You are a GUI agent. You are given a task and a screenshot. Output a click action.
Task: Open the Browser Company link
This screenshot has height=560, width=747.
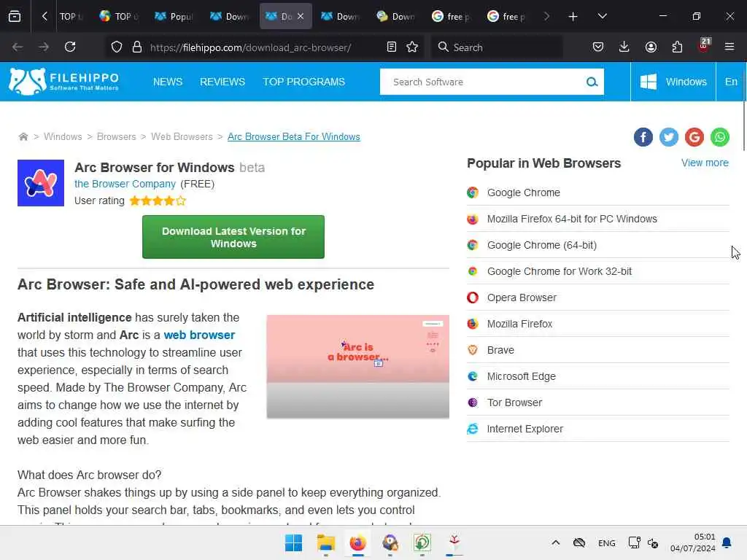pyautogui.click(x=125, y=184)
